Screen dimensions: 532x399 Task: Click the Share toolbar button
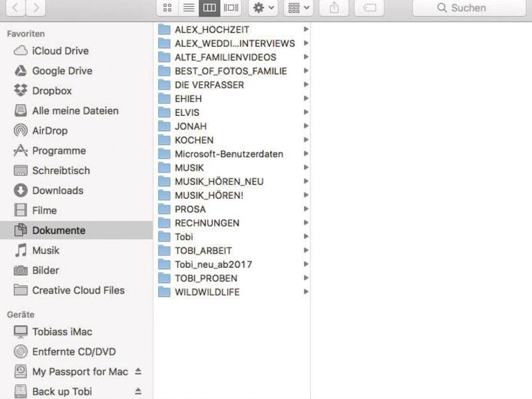click(334, 8)
